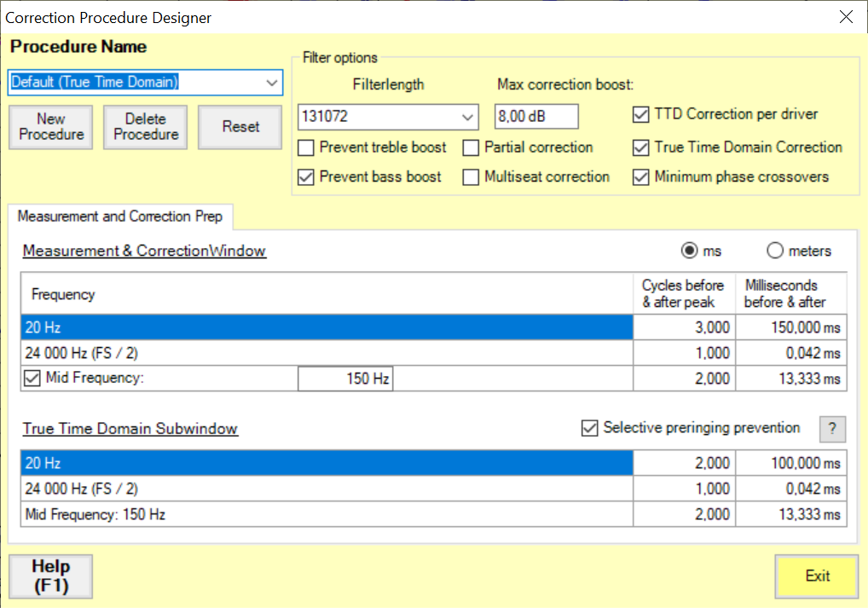The image size is (868, 608).
Task: Select 24 000 Hz row in Measurement window table
Action: (327, 353)
